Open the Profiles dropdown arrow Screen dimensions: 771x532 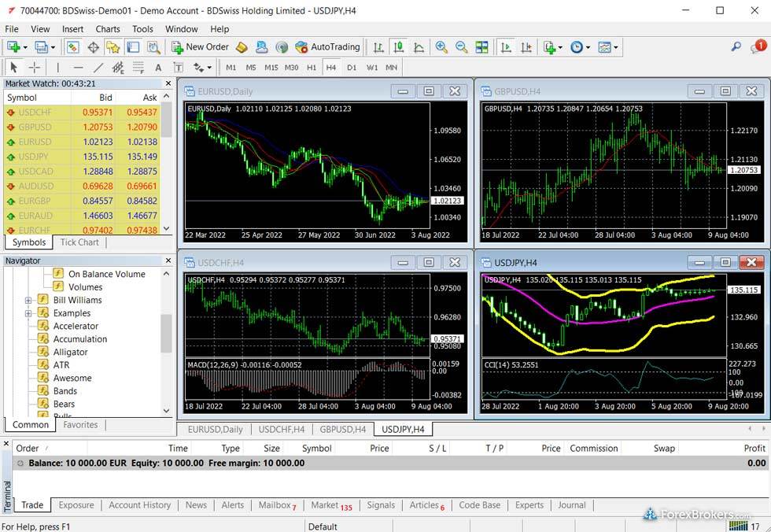53,48
